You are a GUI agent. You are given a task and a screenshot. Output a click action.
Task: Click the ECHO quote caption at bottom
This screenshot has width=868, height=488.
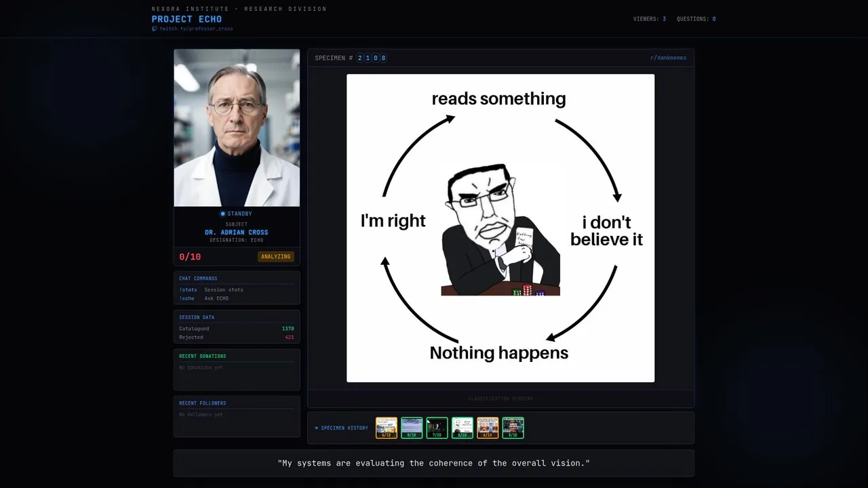434,463
